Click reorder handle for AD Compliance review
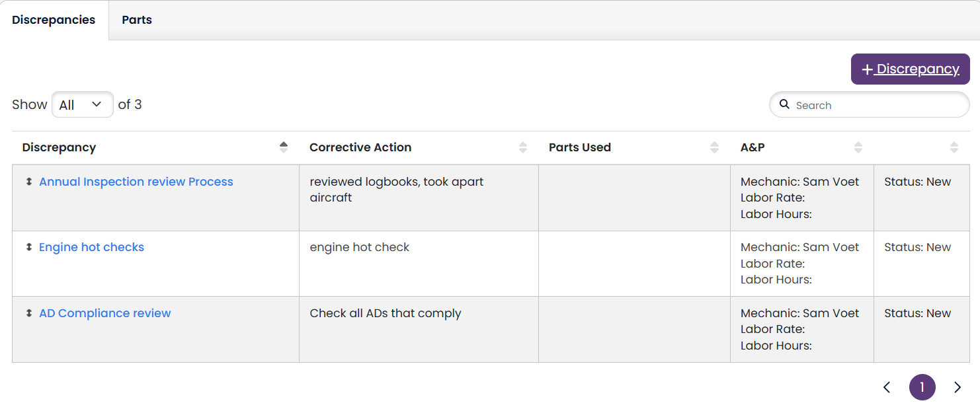 point(29,313)
